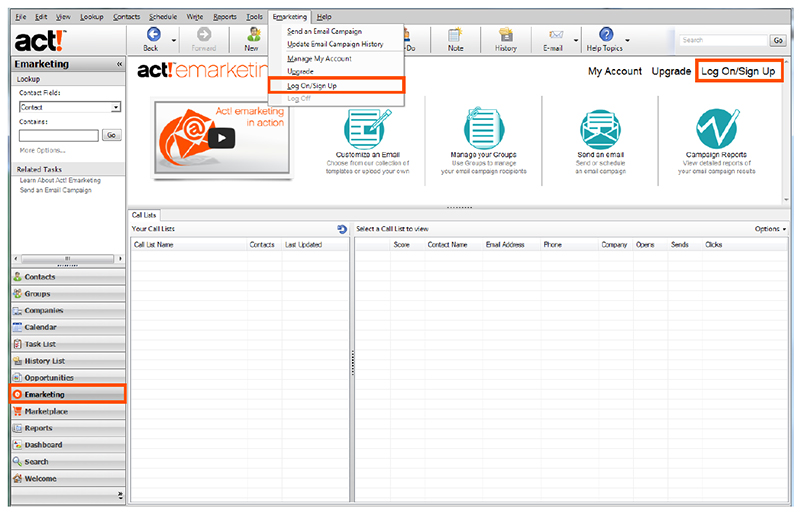The width and height of the screenshot is (800, 513).
Task: Open the History toolbar icon
Action: (506, 35)
